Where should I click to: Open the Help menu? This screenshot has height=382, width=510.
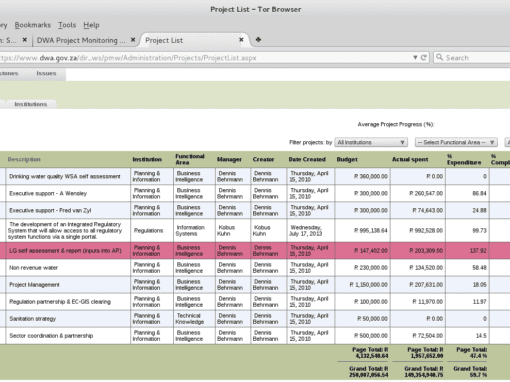(x=91, y=25)
